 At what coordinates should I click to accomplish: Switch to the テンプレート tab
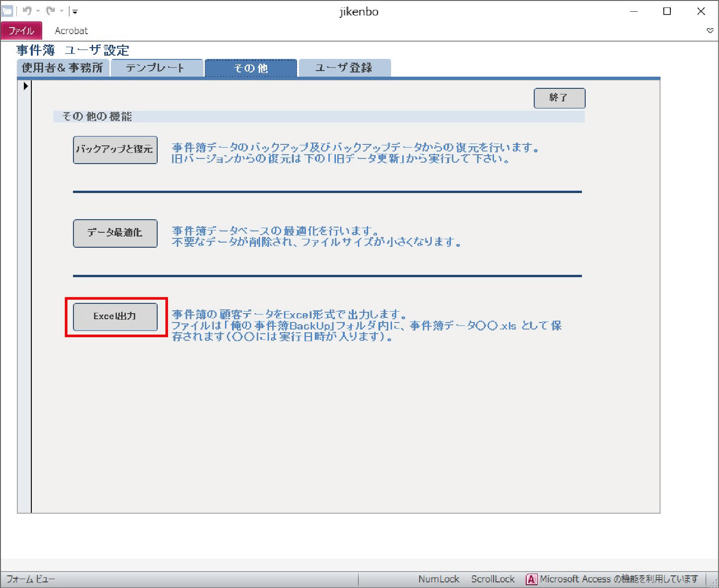point(156,68)
